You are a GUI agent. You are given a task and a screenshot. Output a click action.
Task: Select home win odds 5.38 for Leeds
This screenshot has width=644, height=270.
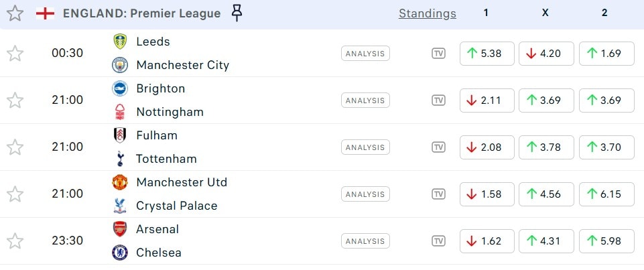pos(487,54)
